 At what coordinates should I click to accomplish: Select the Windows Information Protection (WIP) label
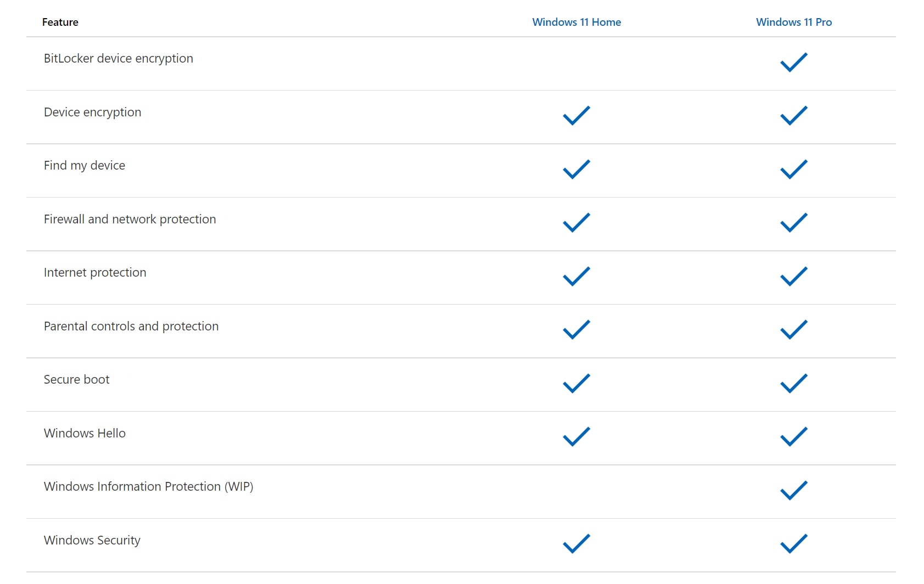point(148,486)
